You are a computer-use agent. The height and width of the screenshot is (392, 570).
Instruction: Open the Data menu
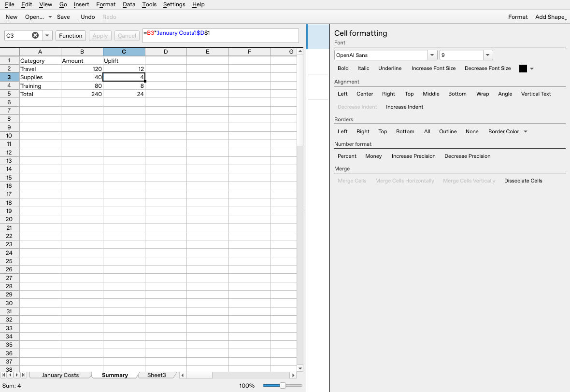pos(128,4)
